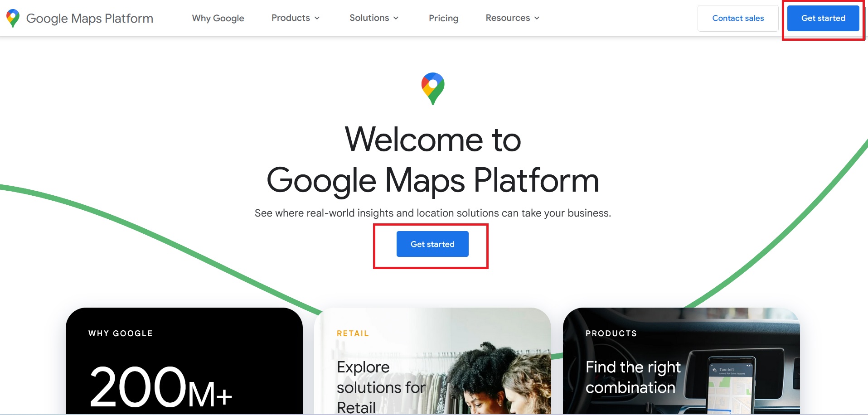Click the centered Get started button
The width and height of the screenshot is (868, 415).
coord(432,244)
